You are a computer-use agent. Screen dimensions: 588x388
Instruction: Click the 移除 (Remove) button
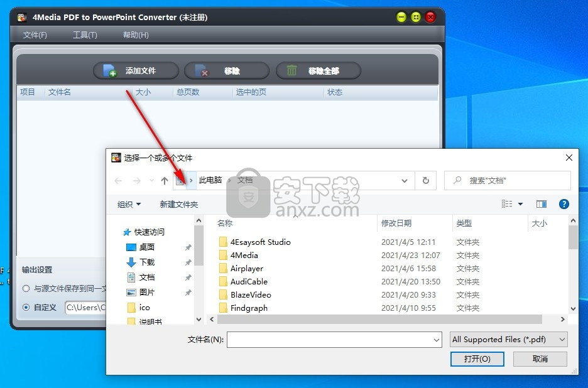[227, 70]
